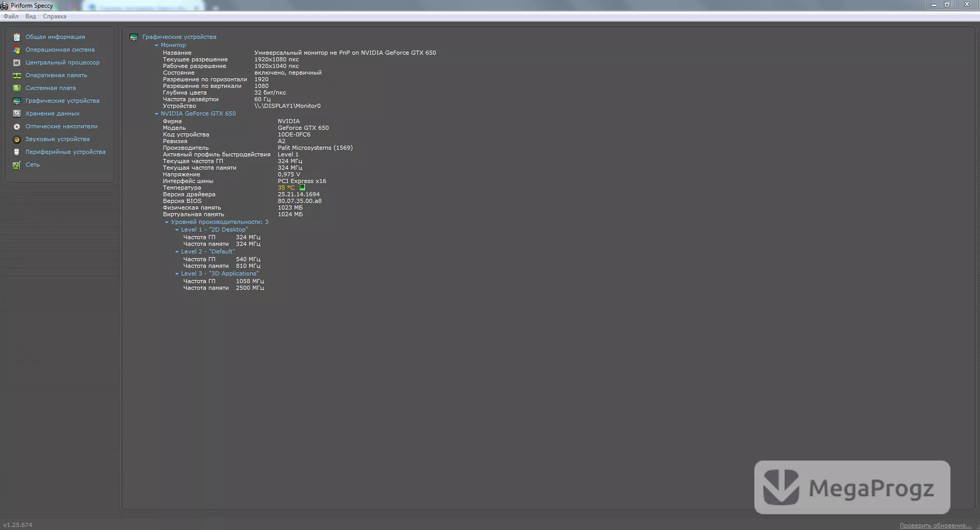Click the 32 бит/пкс color depth value
This screenshot has height=530, width=980.
pyautogui.click(x=270, y=92)
